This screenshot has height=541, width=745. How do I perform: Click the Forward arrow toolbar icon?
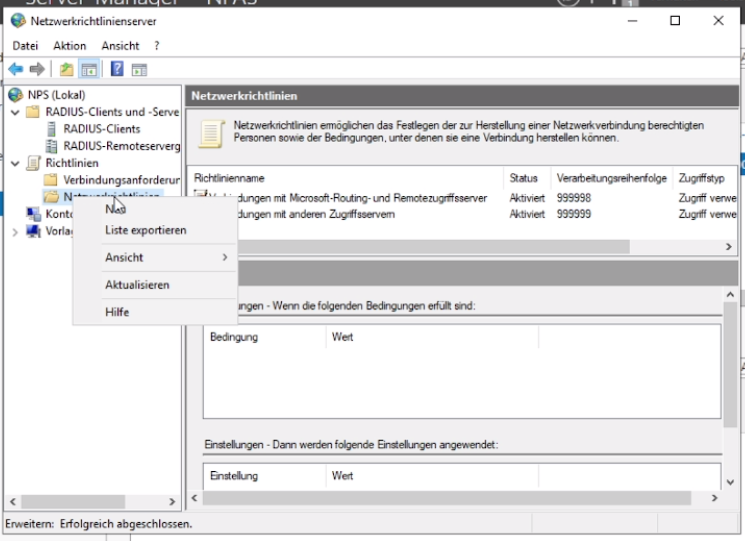(x=37, y=69)
